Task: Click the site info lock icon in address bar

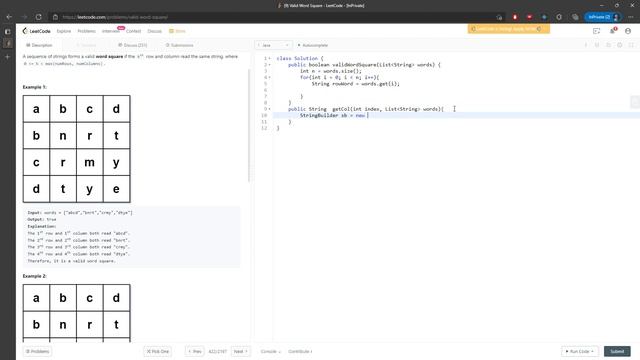Action: click(55, 17)
